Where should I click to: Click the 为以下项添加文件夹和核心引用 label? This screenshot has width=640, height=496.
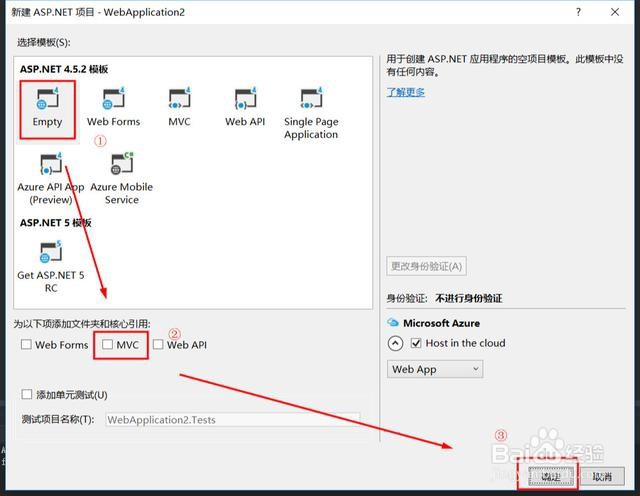point(82,324)
